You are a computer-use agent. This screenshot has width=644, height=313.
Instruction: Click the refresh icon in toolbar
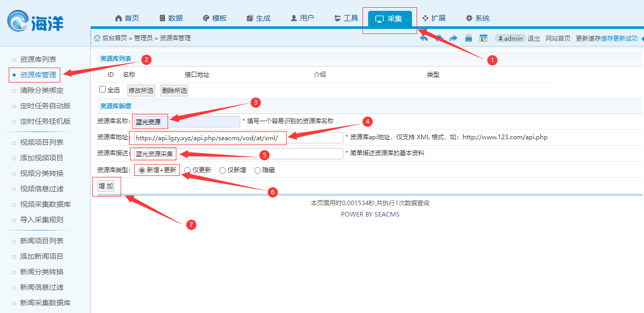(439, 38)
